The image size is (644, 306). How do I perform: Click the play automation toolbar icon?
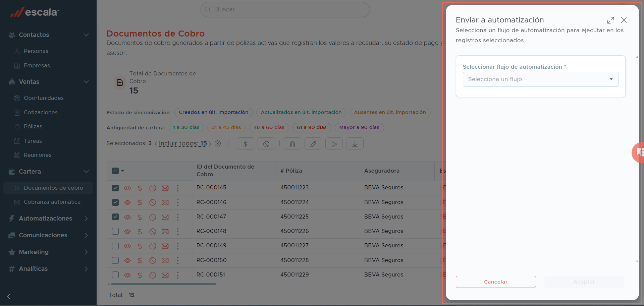click(334, 144)
